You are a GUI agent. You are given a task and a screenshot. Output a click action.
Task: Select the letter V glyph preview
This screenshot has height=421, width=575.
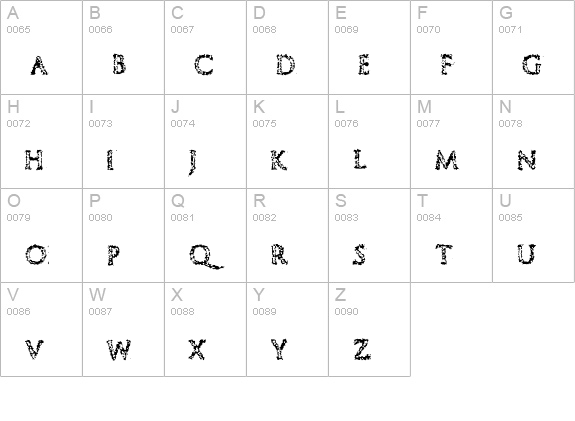click(34, 349)
